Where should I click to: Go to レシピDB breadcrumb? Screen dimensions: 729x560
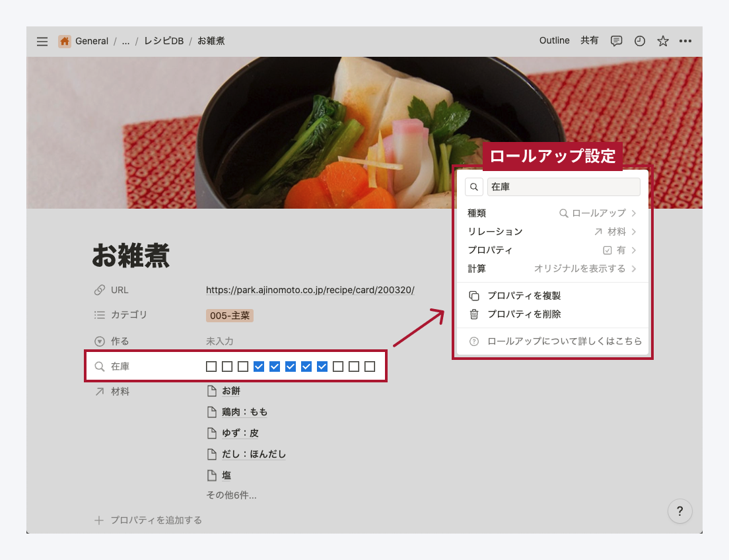[x=164, y=41]
